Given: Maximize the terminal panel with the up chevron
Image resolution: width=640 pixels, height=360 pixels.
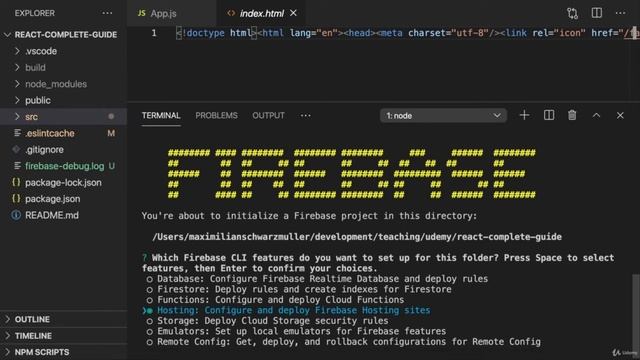Looking at the screenshot, I should (596, 116).
